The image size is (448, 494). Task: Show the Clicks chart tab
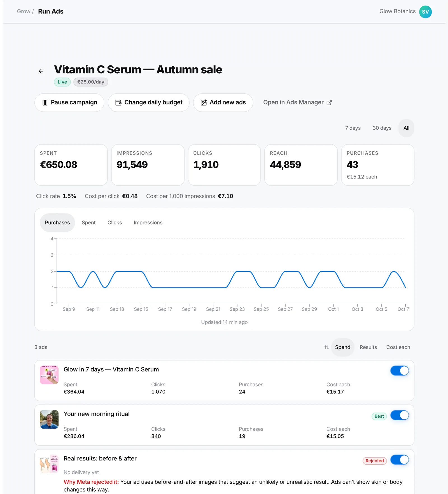(115, 223)
